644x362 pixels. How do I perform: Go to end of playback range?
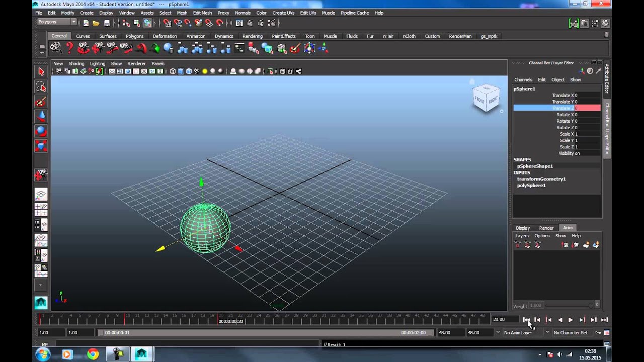pos(604,320)
